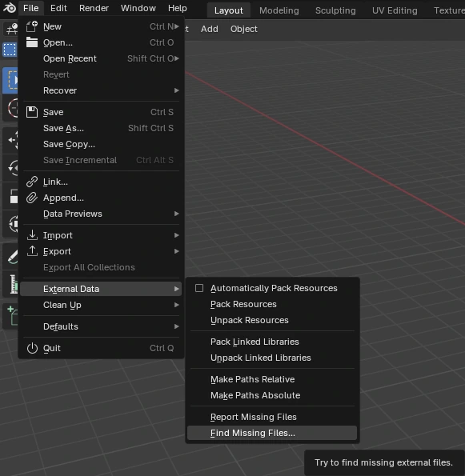Select the Scale tool in toolbar
This screenshot has height=476, width=465.
[10, 196]
